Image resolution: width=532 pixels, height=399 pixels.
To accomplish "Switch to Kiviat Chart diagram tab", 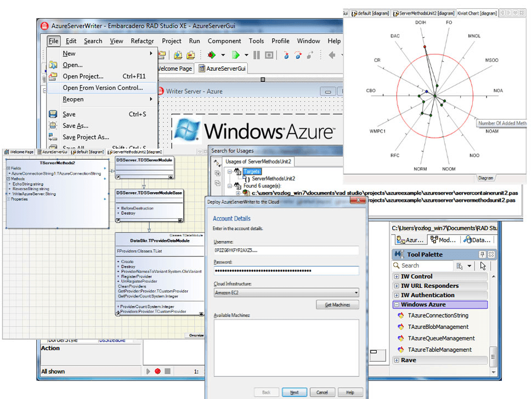I will [477, 13].
